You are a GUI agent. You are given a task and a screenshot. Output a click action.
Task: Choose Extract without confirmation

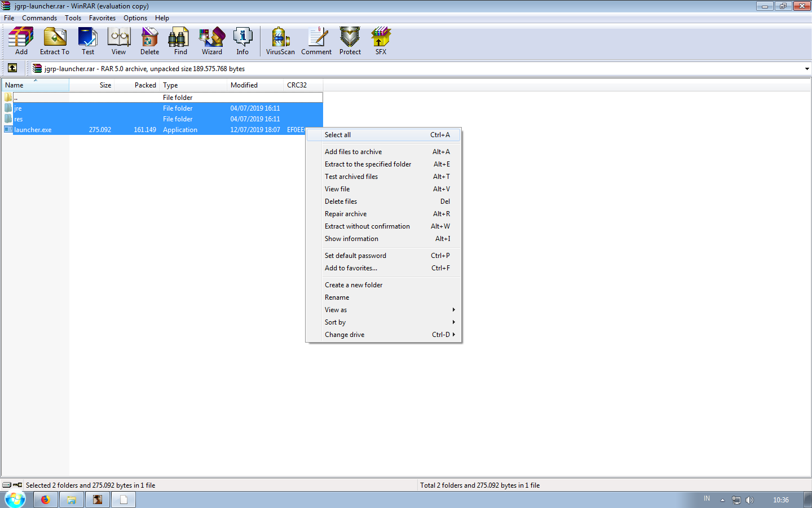pos(383,226)
